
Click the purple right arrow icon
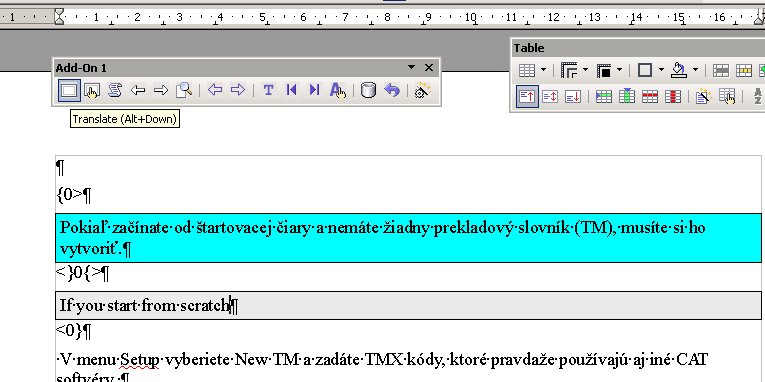coord(238,90)
